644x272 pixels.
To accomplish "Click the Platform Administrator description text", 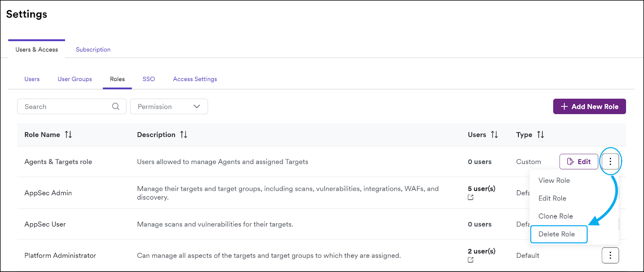I will tap(269, 256).
